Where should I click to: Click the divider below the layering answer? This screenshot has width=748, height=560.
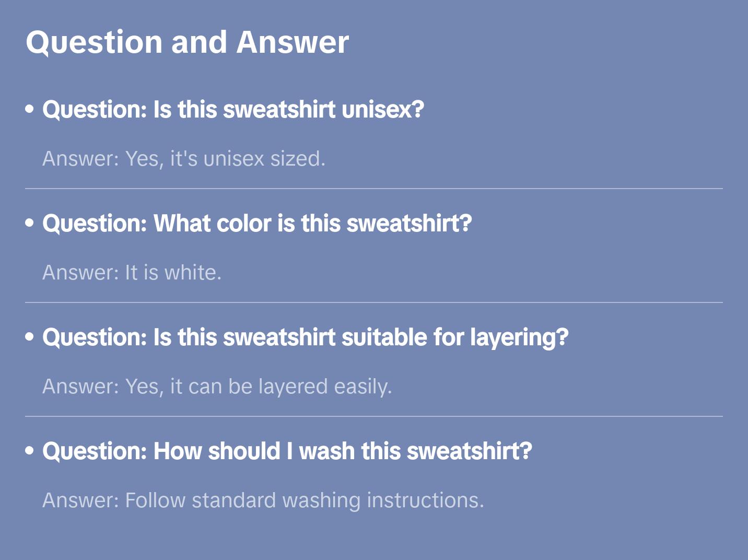coord(374,416)
